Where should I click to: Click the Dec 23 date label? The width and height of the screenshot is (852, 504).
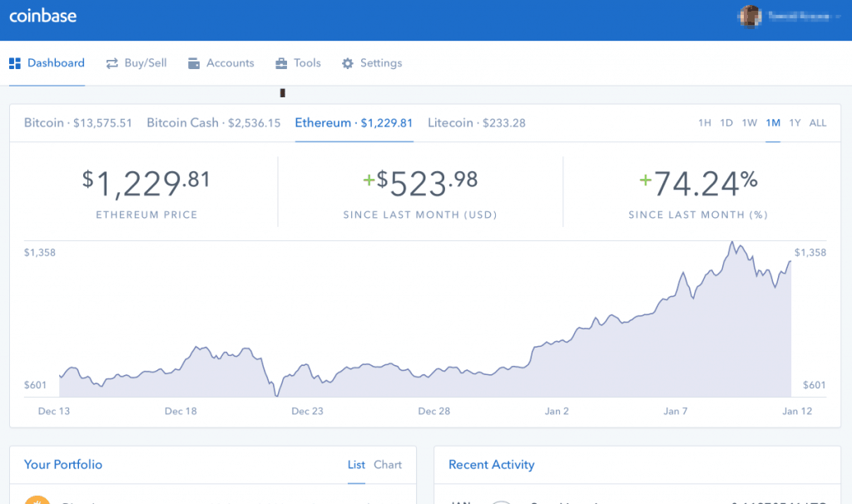point(308,411)
